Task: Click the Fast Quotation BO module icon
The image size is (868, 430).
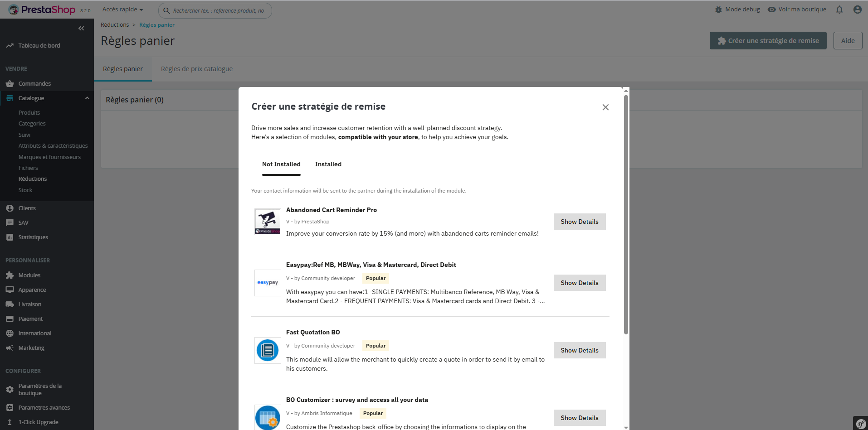Action: [x=268, y=350]
